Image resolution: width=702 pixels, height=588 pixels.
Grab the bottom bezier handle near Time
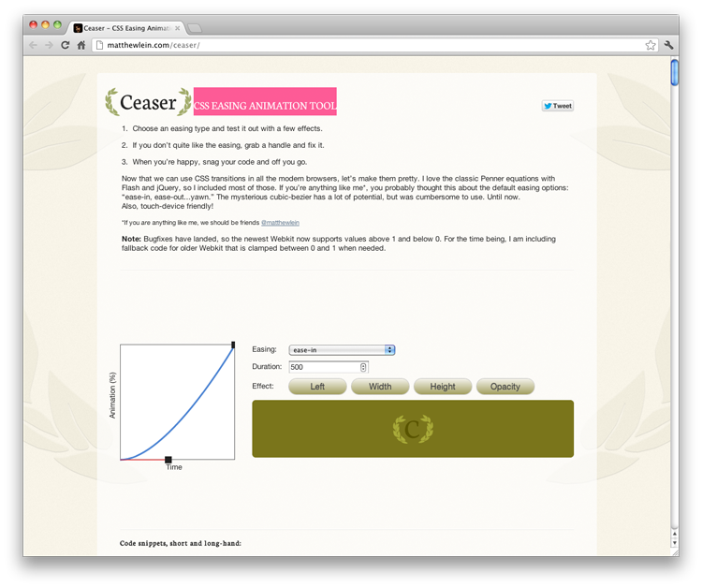point(168,460)
